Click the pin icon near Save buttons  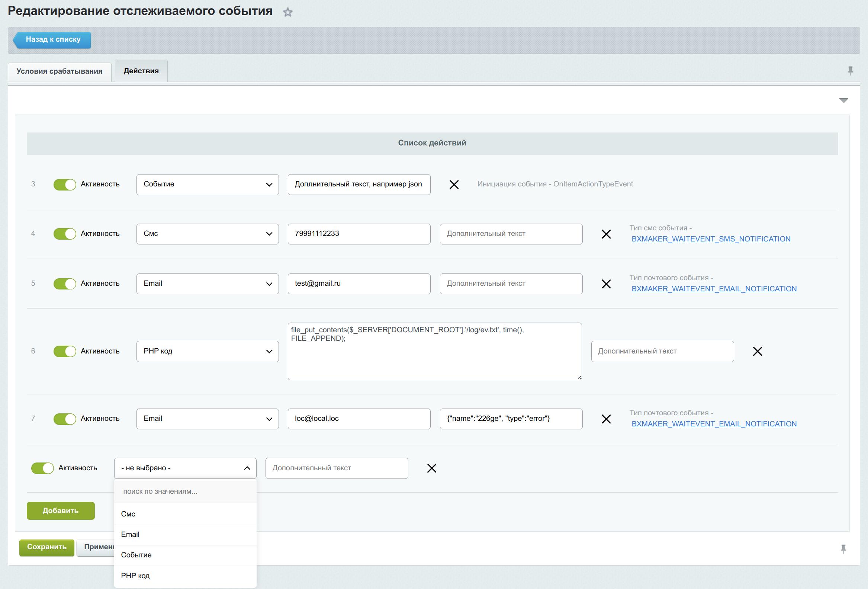[843, 549]
